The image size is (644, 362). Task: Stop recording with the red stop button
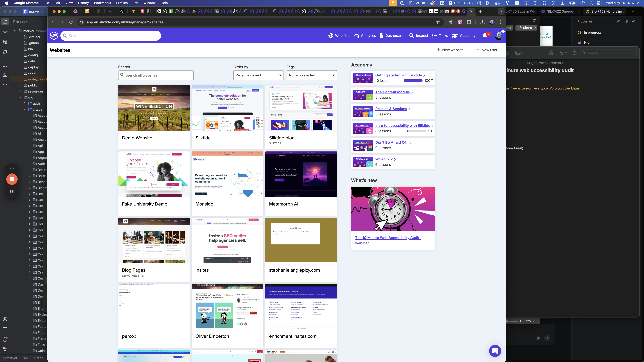[12, 179]
